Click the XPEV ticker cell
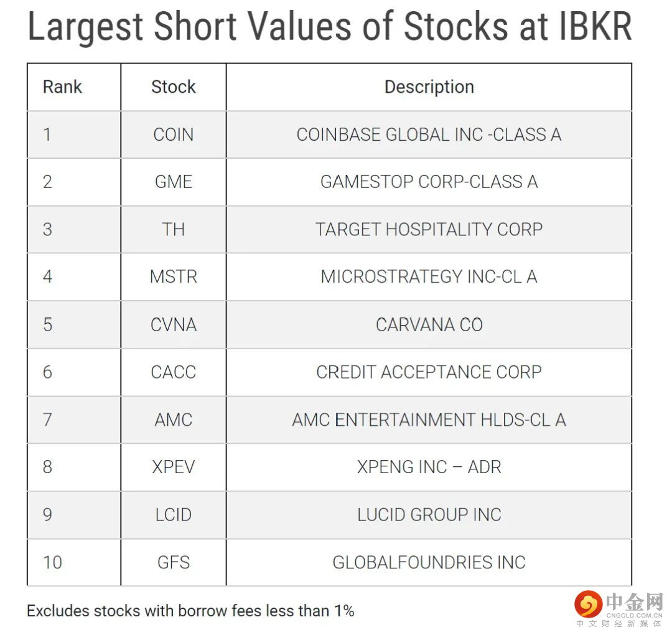The image size is (672, 635). pos(174,467)
